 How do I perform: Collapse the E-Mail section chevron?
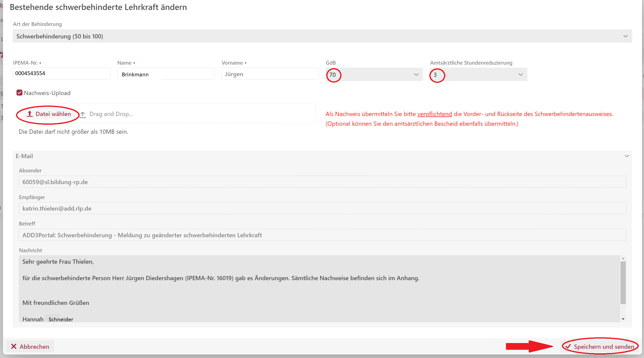pos(627,156)
